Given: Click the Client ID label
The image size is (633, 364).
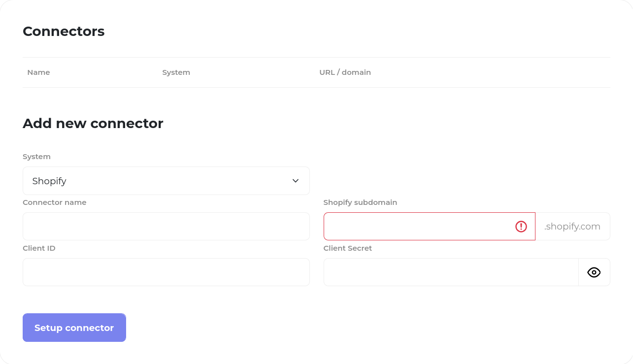Looking at the screenshot, I should coord(39,248).
